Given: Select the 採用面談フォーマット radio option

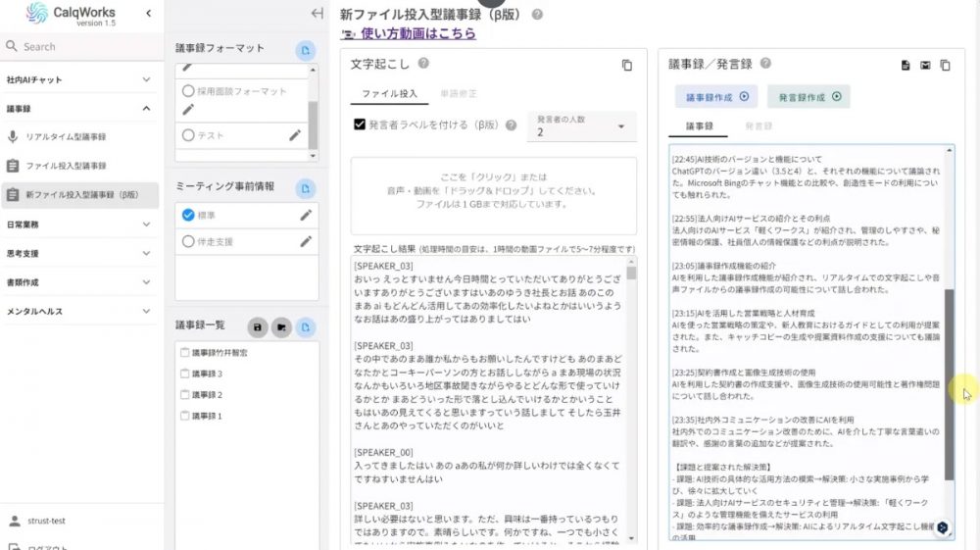Looking at the screenshot, I should click(188, 91).
